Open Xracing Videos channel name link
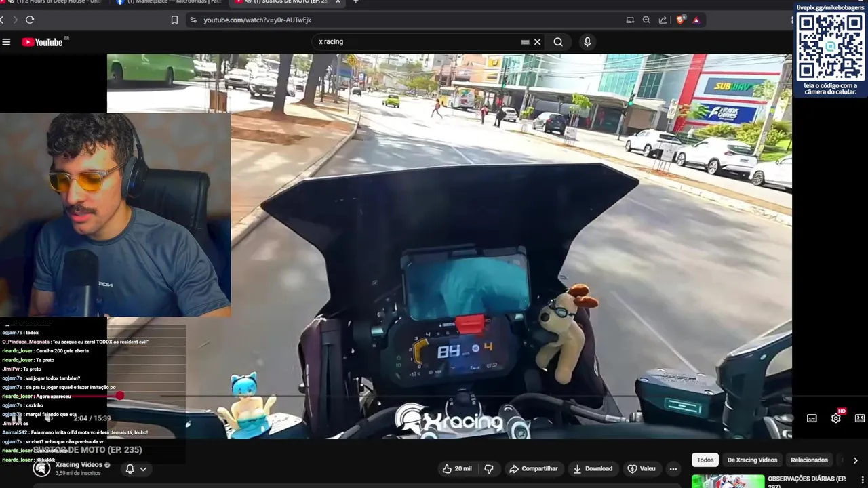Viewport: 868px width, 488px height. tap(79, 465)
